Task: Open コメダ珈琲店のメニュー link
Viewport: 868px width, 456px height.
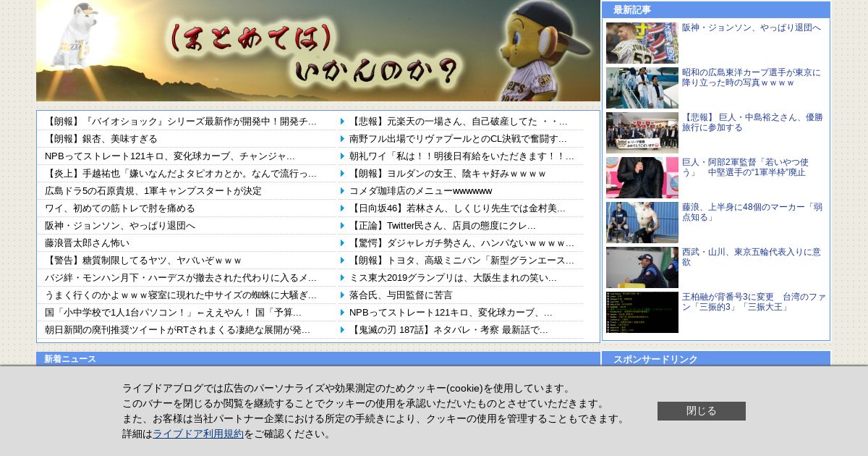Action: pyautogui.click(x=421, y=190)
